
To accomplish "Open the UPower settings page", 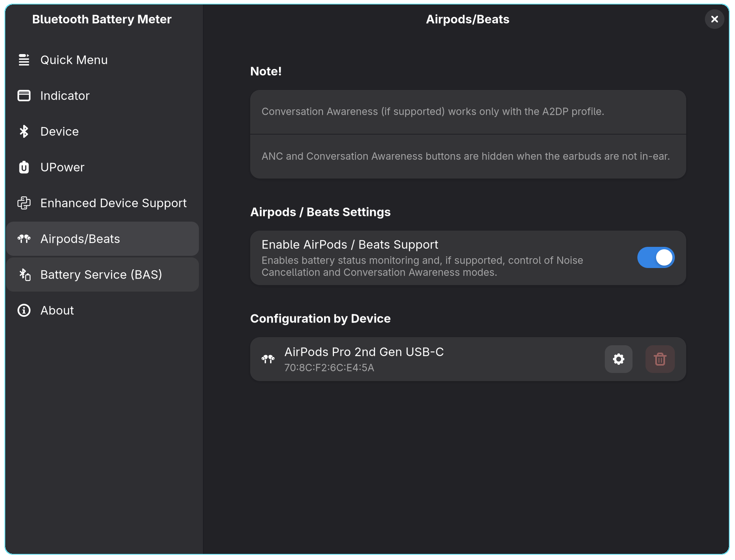I will tap(103, 167).
